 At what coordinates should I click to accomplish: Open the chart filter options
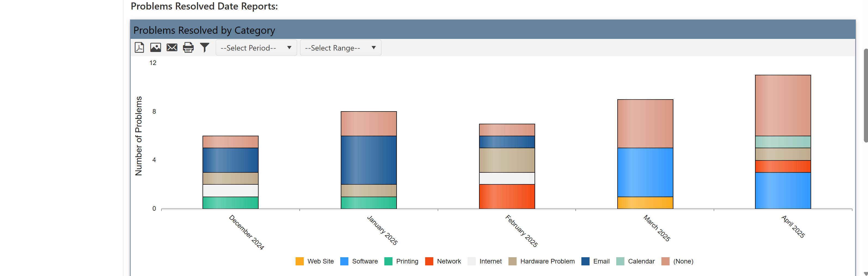tap(204, 48)
